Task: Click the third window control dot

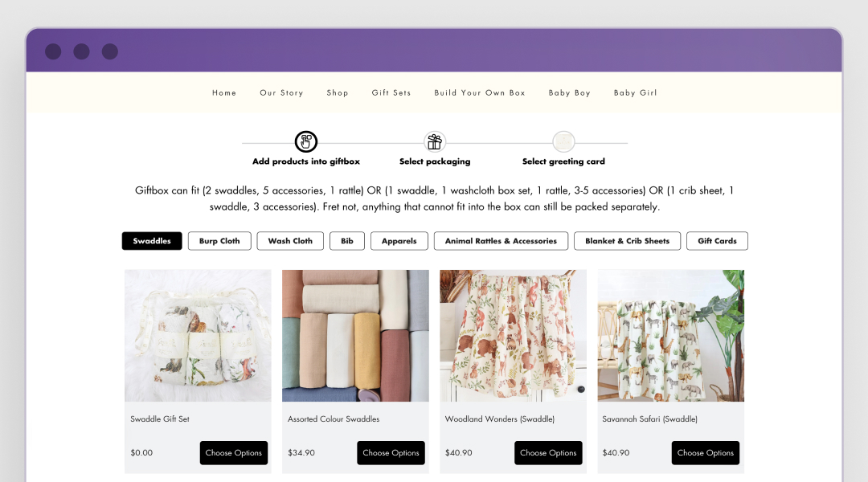Action: (110, 51)
